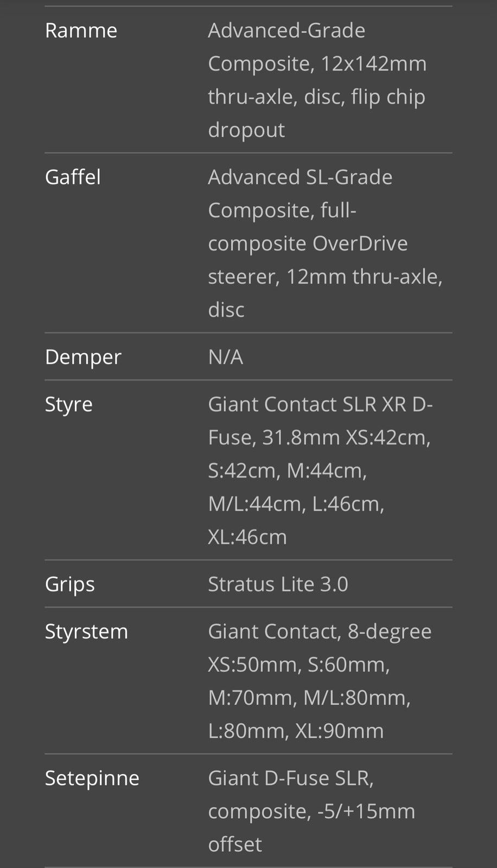
Task: Click the composite OverDrive steerer text
Action: [308, 260]
